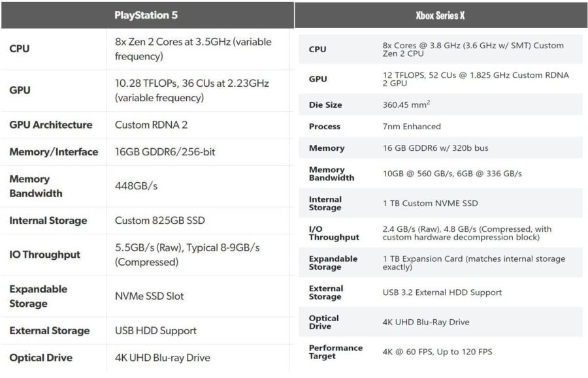
Task: Select the 'USB 3.2 External HDD Support' cell
Action: [442, 292]
